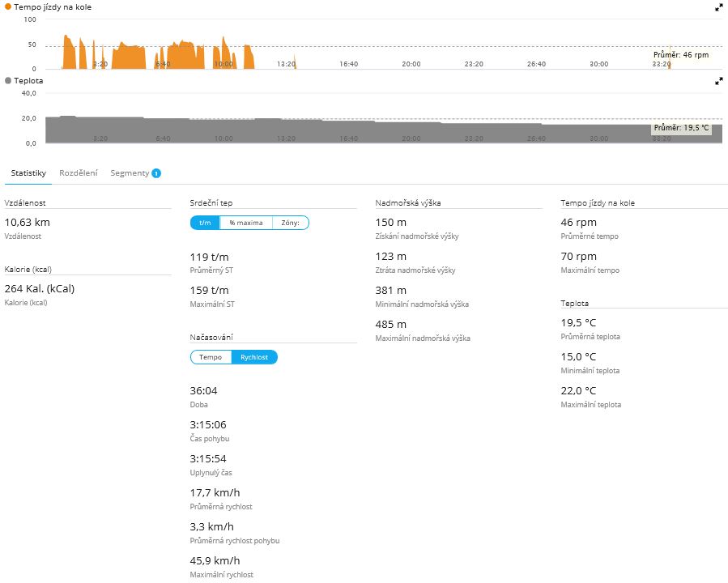Select Tempo under Načasování
The height and width of the screenshot is (583, 728).
pos(211,357)
